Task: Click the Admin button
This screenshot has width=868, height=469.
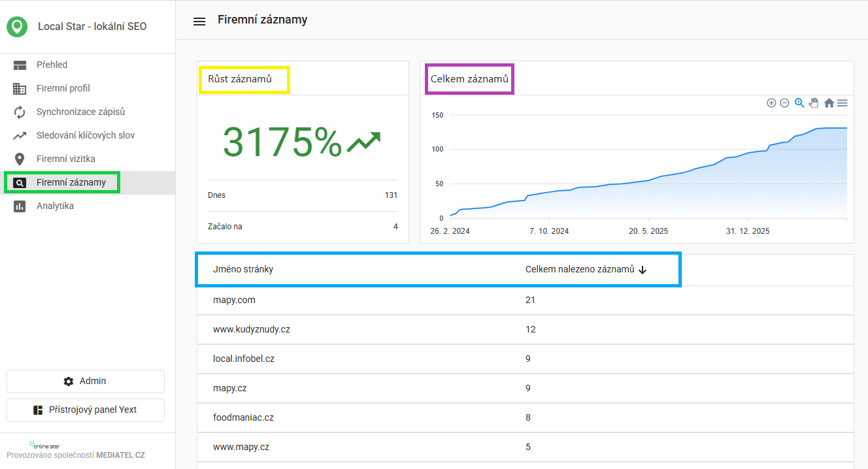Action: point(86,381)
